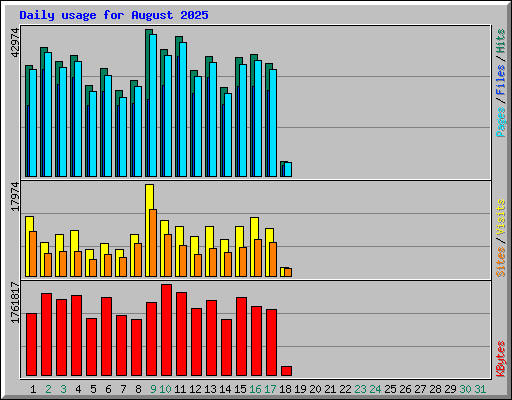
Task: Click the "Daily usage for August 2025" title
Action: point(114,15)
